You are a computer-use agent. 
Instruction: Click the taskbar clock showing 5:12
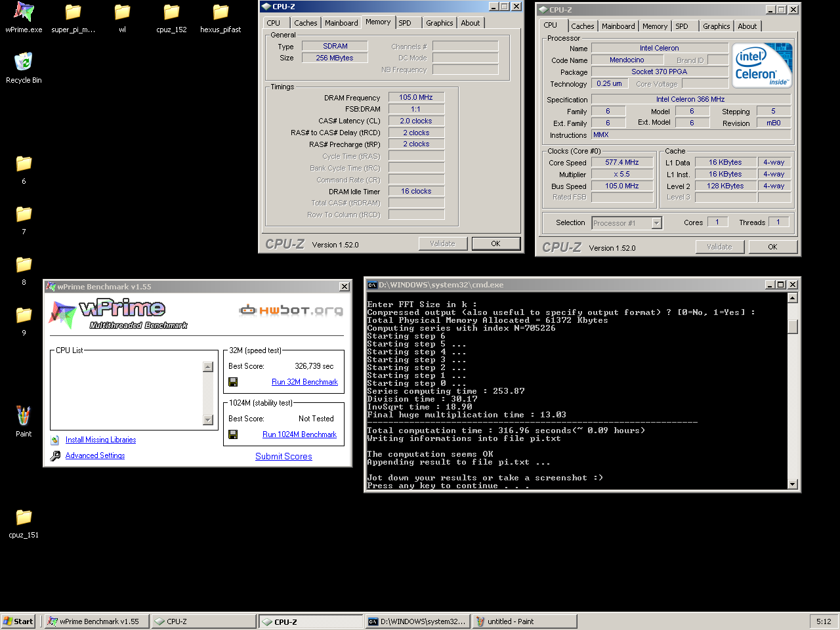pos(824,621)
